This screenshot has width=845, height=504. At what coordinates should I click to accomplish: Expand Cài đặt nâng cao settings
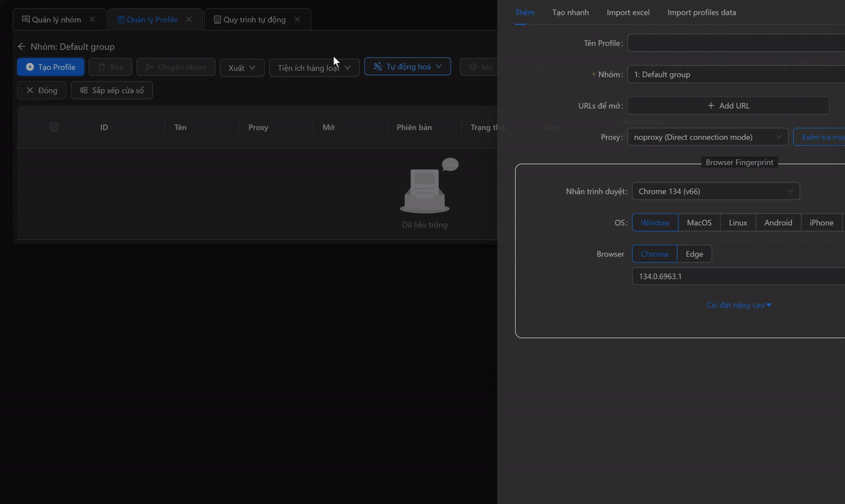738,305
